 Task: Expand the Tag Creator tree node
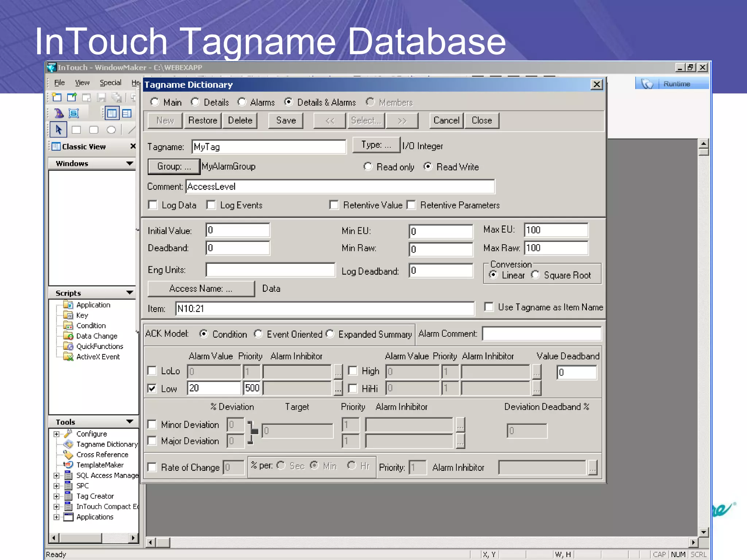pyautogui.click(x=57, y=496)
